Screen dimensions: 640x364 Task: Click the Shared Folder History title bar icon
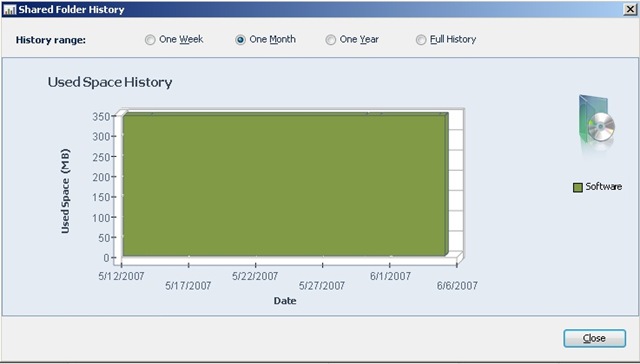click(x=9, y=9)
